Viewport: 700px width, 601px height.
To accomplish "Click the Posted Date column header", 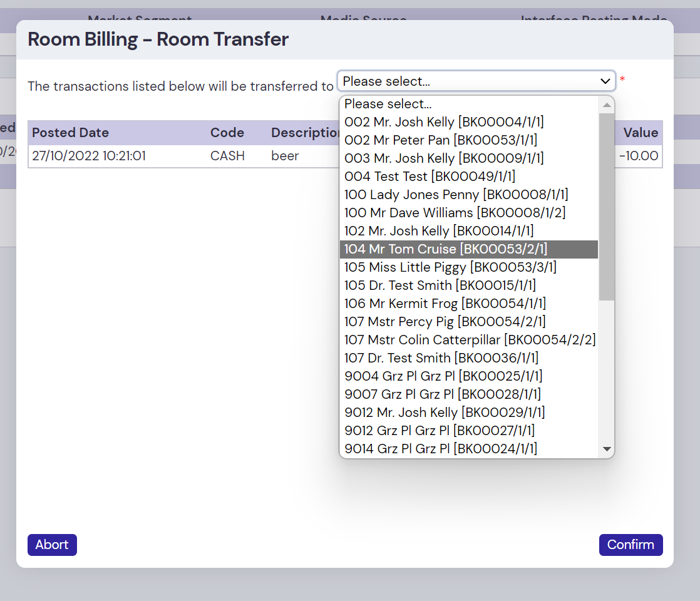I will 70,133.
